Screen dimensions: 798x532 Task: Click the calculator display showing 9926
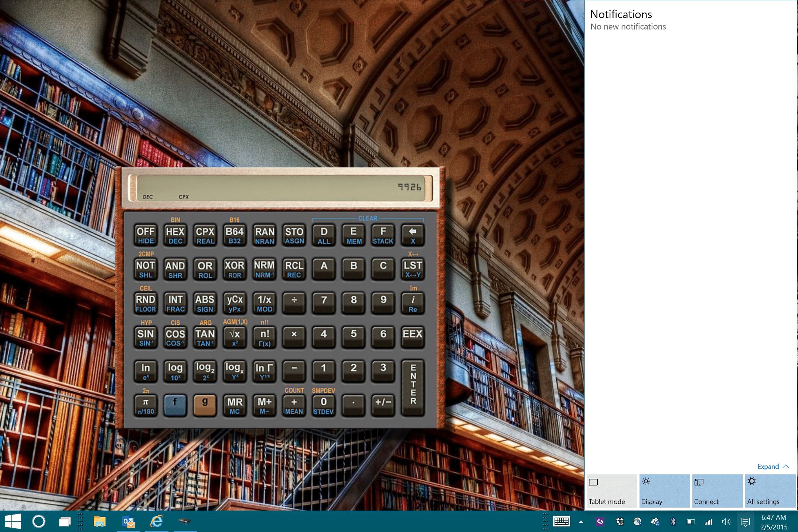(280, 188)
